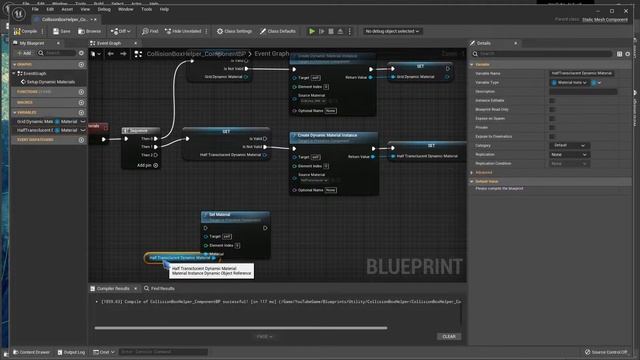640x360 pixels.
Task: Toggle Private checkbox
Action: click(x=552, y=127)
